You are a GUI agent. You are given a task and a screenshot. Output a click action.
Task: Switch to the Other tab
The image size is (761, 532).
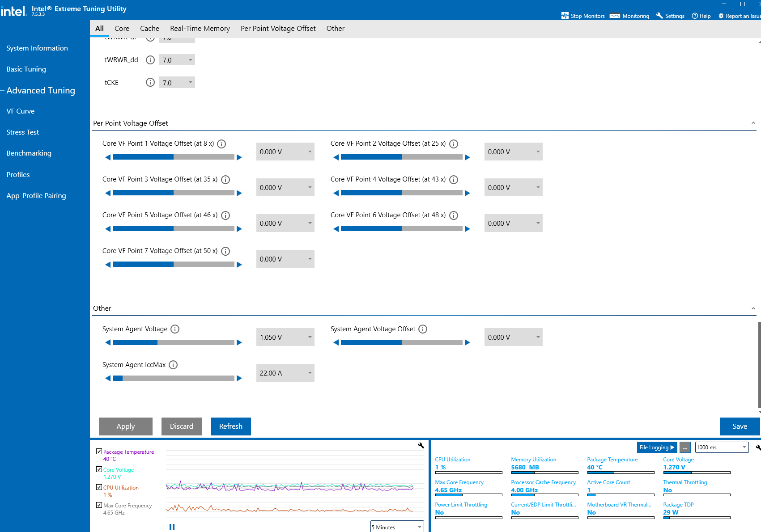tap(336, 28)
